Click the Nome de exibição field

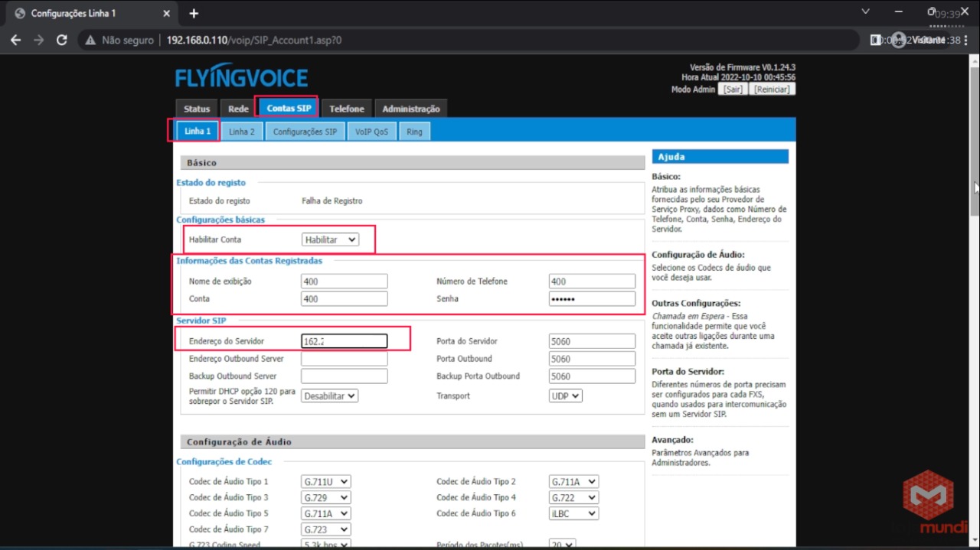[345, 282]
